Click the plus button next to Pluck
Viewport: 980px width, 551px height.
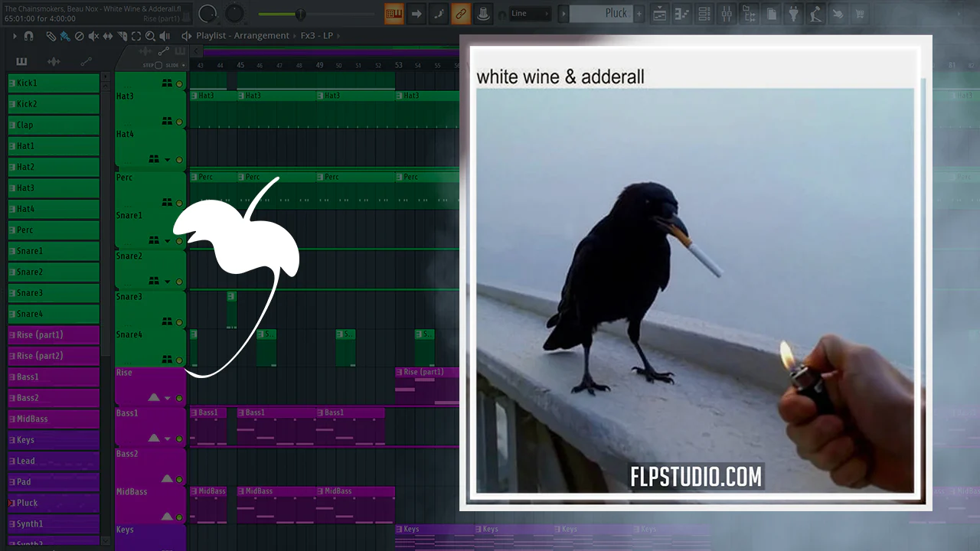pyautogui.click(x=639, y=14)
